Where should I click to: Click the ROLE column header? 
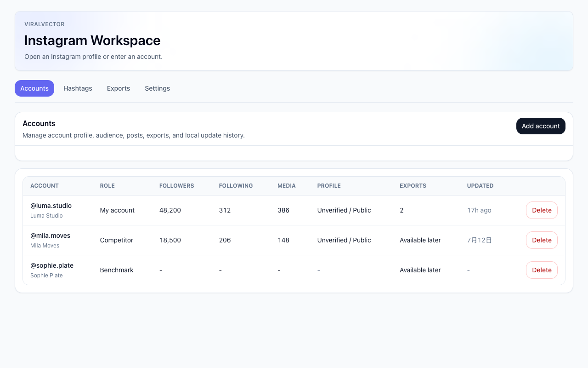[107, 186]
